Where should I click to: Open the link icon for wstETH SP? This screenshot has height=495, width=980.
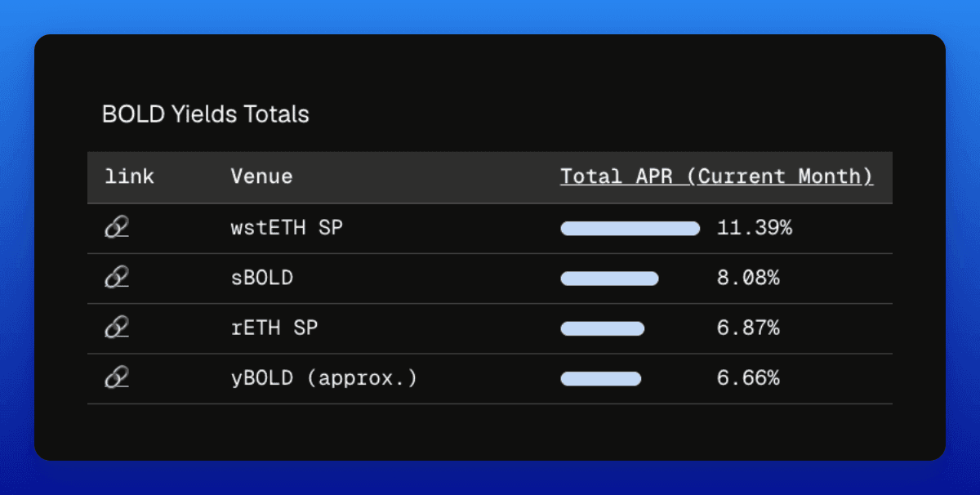[117, 229]
